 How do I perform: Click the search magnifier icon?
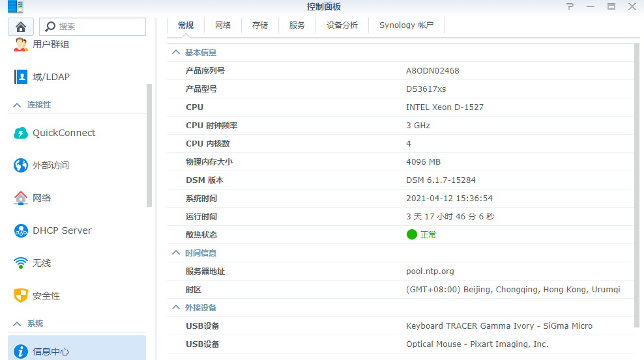click(50, 27)
